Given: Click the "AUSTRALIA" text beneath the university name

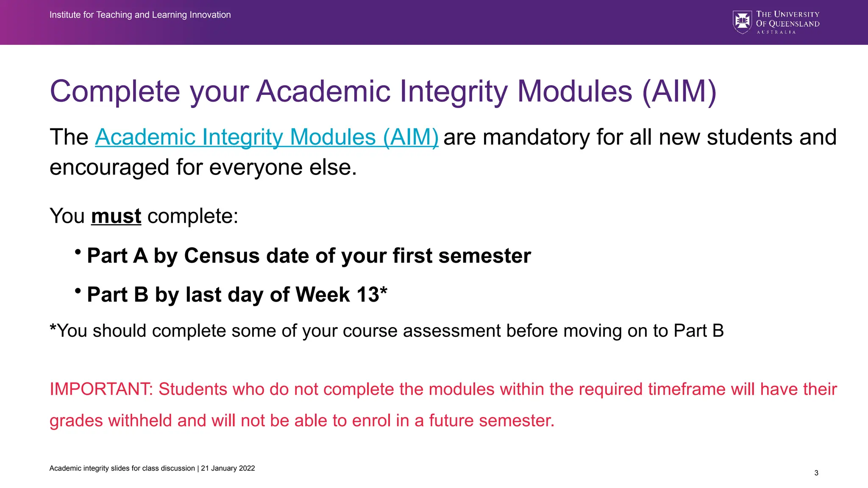Looking at the screenshot, I should (x=776, y=32).
